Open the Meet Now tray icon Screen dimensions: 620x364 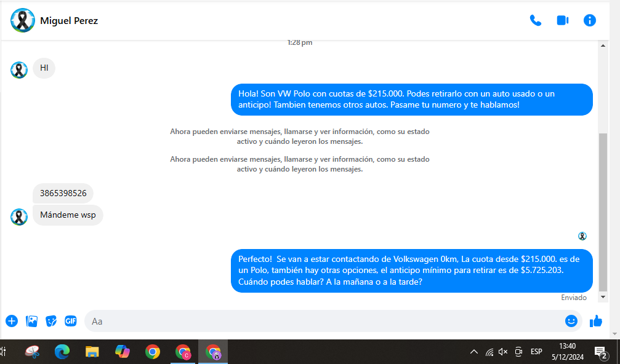(518, 351)
